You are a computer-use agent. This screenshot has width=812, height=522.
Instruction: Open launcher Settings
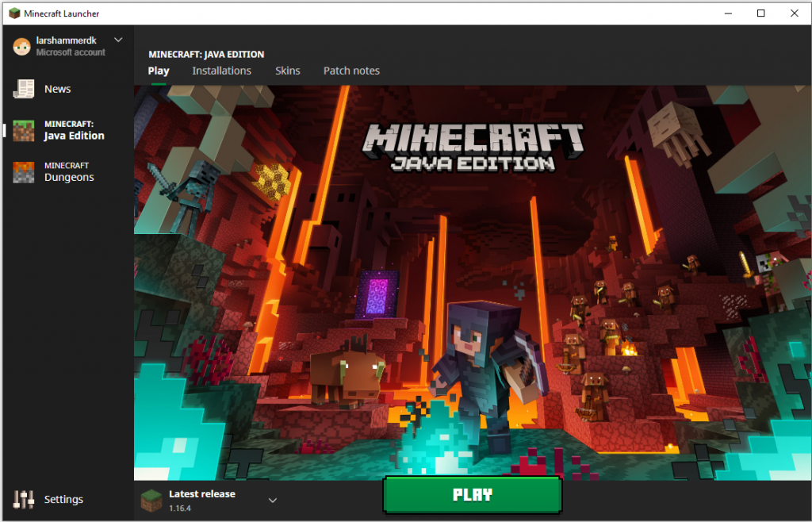[x=63, y=499]
